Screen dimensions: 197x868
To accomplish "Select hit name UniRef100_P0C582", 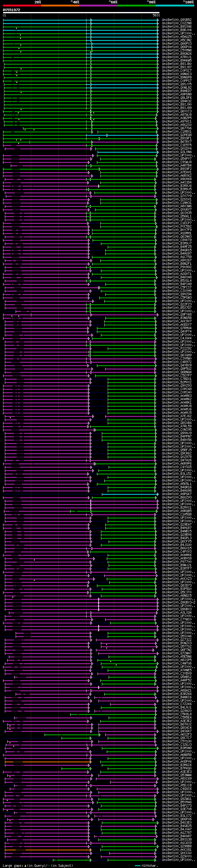I will coord(177,226).
